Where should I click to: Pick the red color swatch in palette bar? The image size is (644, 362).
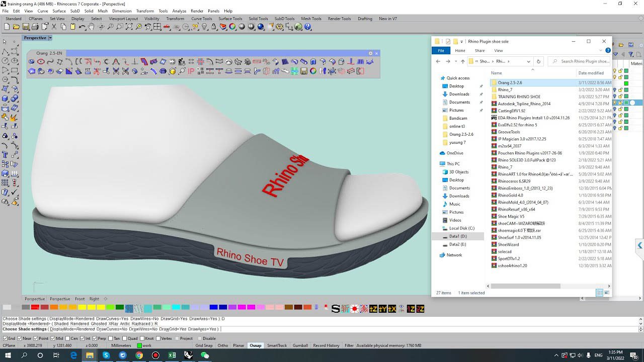(x=35, y=307)
